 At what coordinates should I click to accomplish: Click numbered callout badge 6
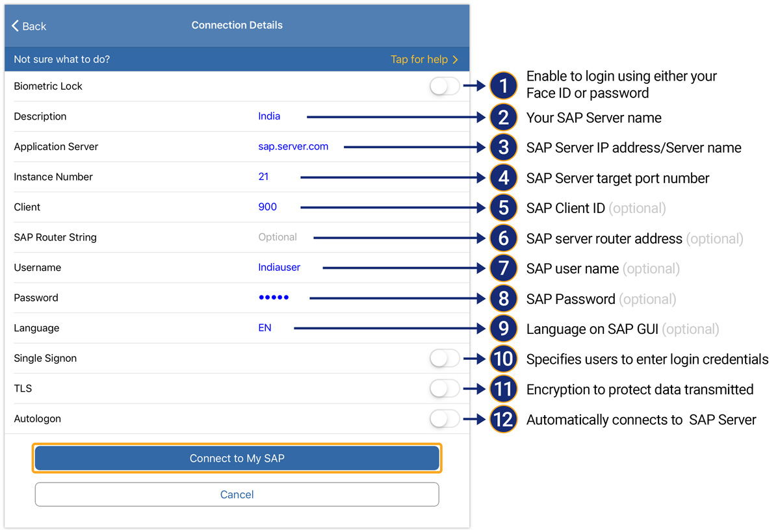tap(503, 238)
